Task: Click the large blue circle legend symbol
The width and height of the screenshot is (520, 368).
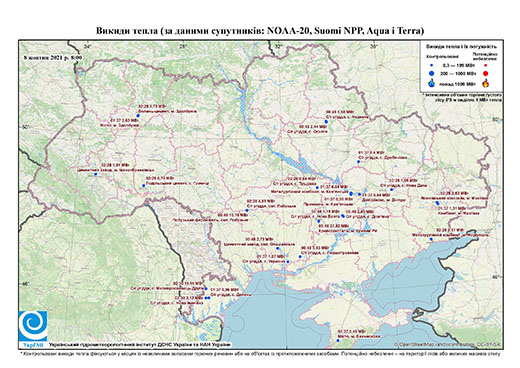Action: (x=432, y=73)
